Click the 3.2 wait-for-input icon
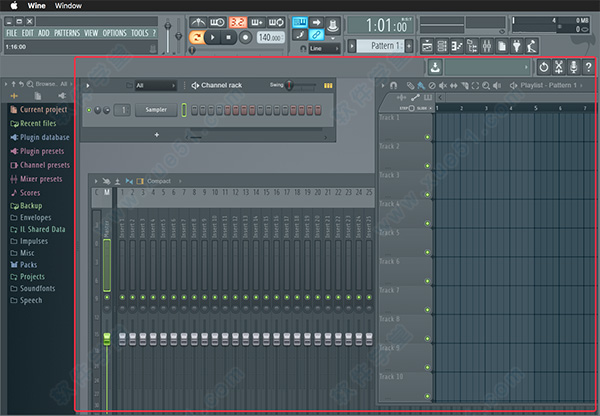 coord(238,22)
